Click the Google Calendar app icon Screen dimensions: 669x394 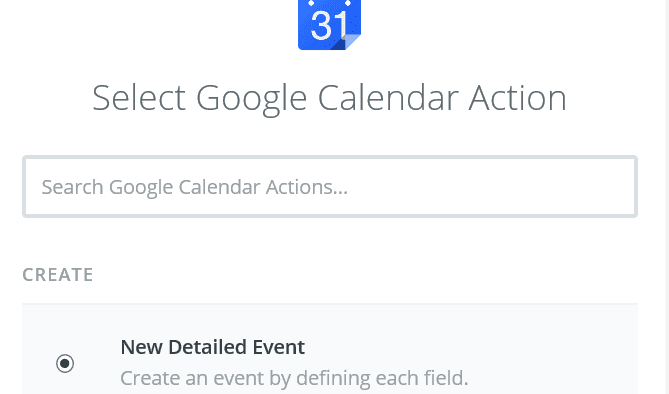(x=329, y=25)
